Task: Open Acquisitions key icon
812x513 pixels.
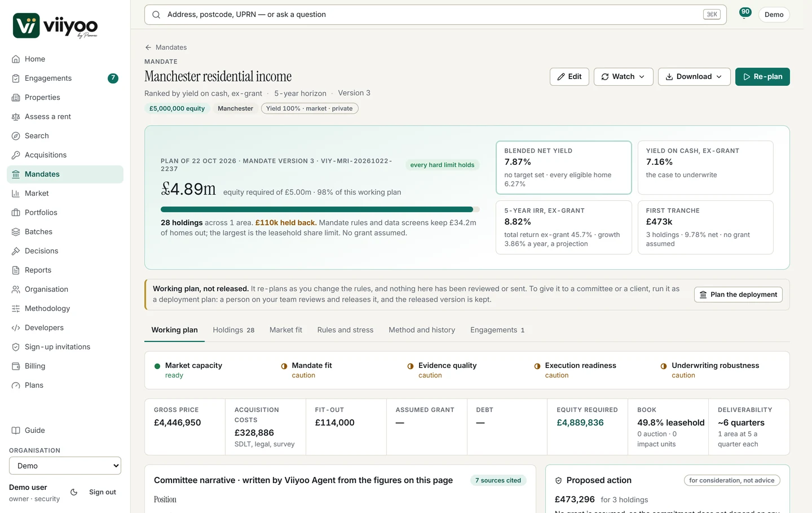Action: [16, 155]
